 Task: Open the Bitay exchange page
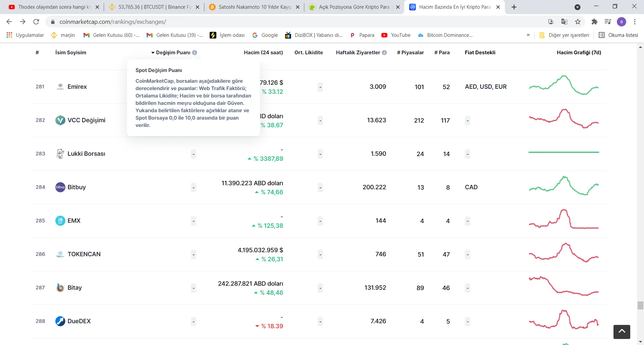(x=74, y=288)
